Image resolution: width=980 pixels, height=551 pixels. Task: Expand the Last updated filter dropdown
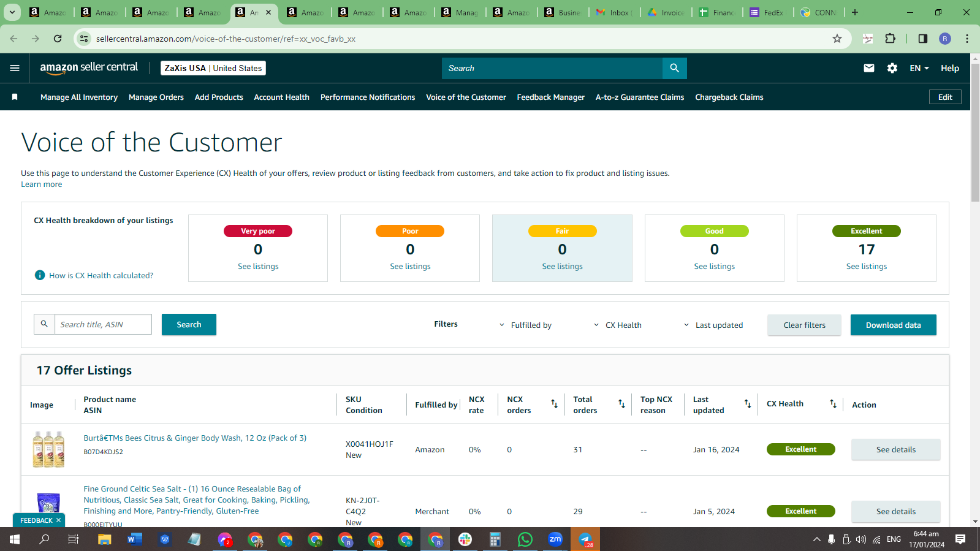[x=713, y=325]
